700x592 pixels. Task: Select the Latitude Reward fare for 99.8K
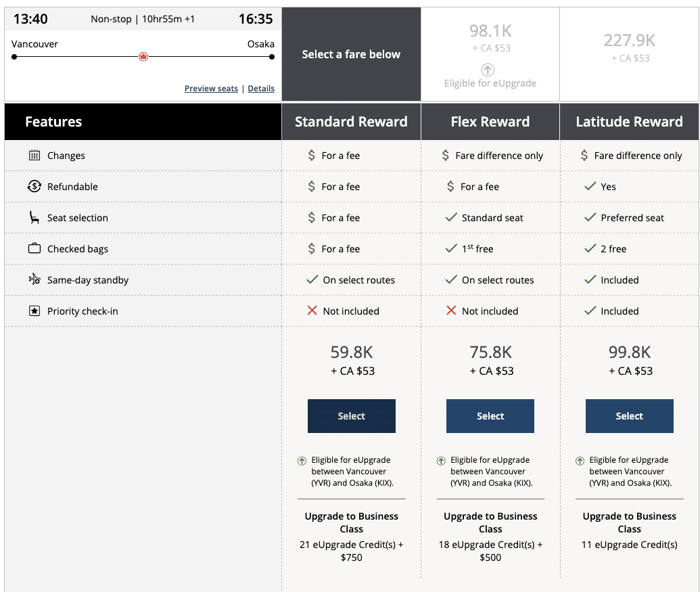pos(629,416)
